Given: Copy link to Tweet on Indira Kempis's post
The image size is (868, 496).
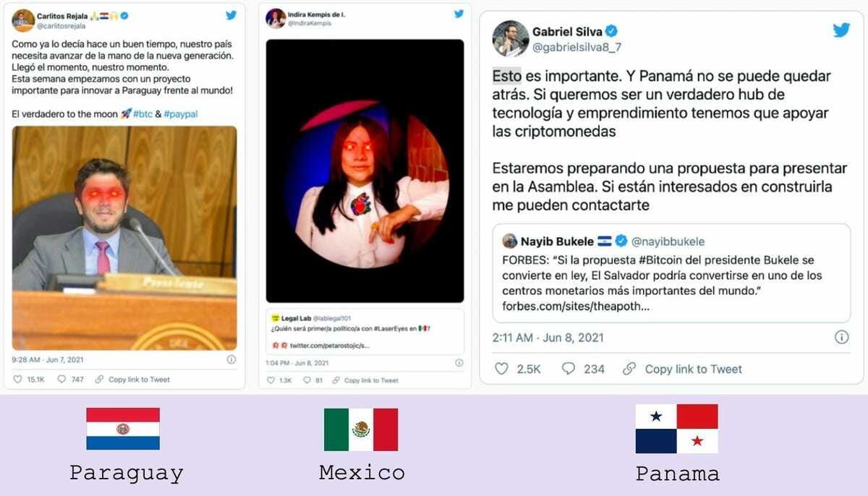Looking at the screenshot, I should [365, 380].
